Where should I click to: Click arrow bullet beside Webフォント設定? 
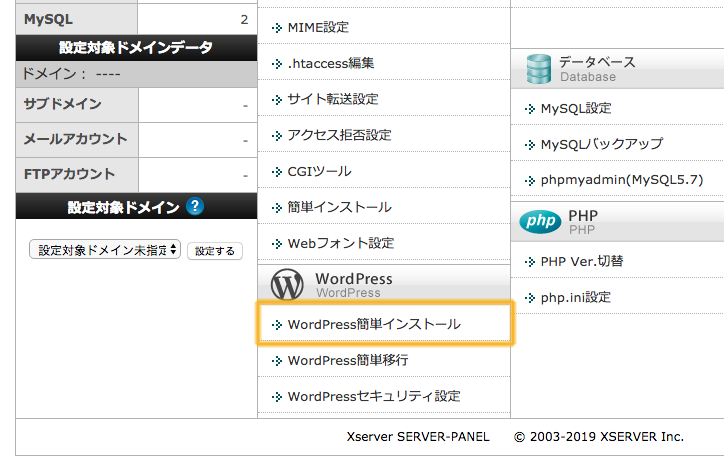click(x=277, y=244)
